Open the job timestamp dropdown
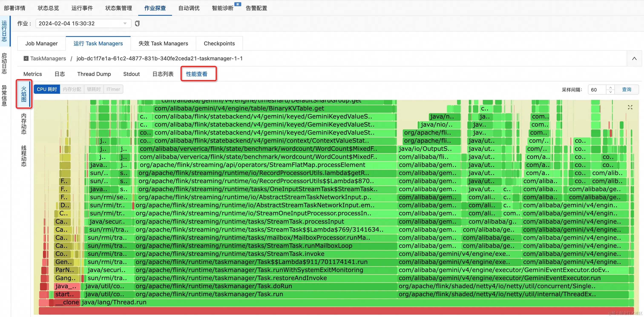The width and height of the screenshot is (644, 317). (x=83, y=23)
